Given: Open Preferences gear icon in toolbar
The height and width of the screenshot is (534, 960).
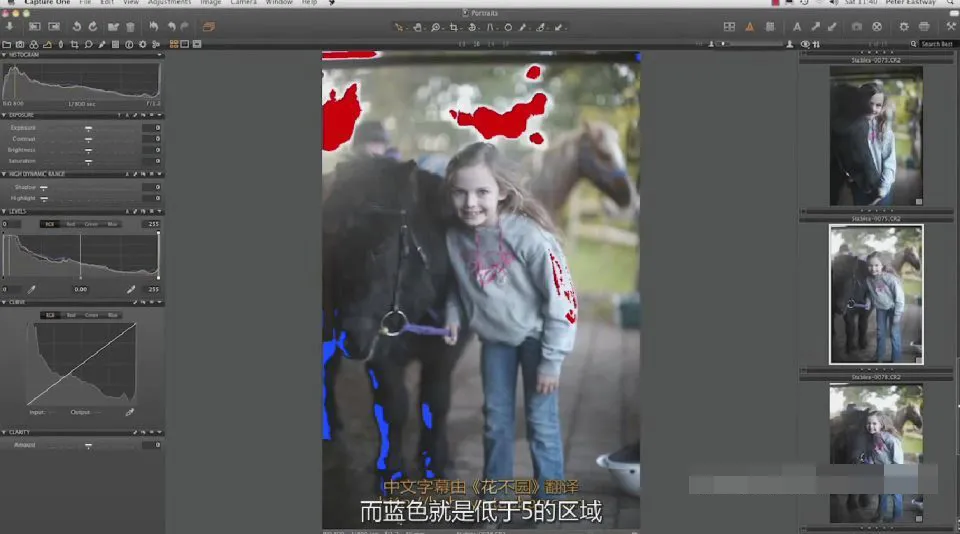Looking at the screenshot, I should 904,27.
